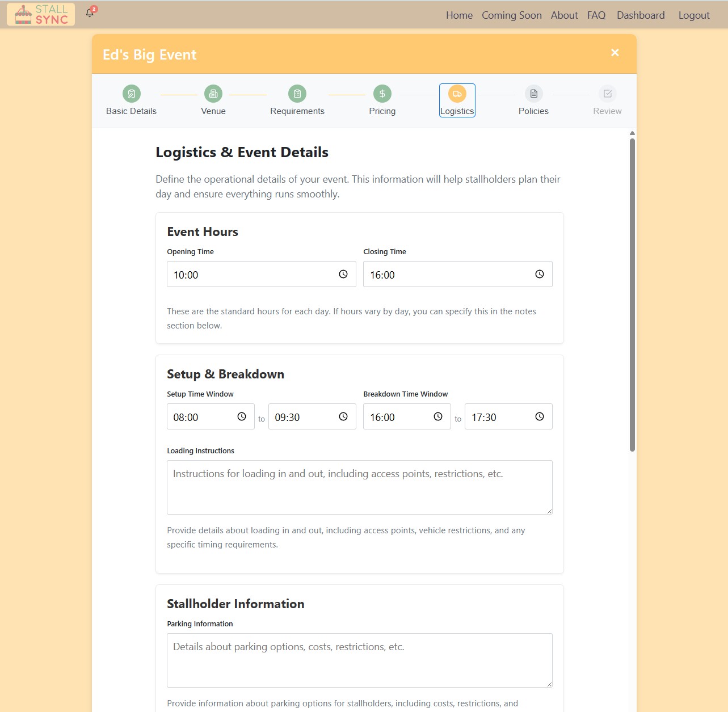Click the scrollbar up arrow
The image size is (728, 712).
pos(632,133)
